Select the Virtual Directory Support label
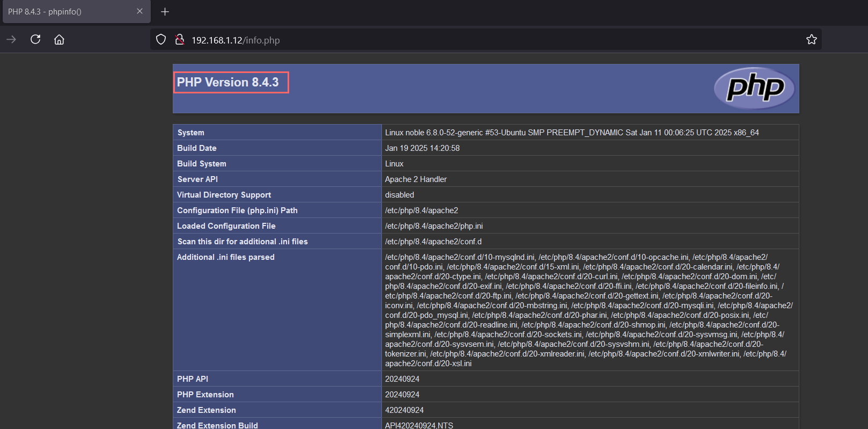The height and width of the screenshot is (429, 868). pyautogui.click(x=224, y=195)
